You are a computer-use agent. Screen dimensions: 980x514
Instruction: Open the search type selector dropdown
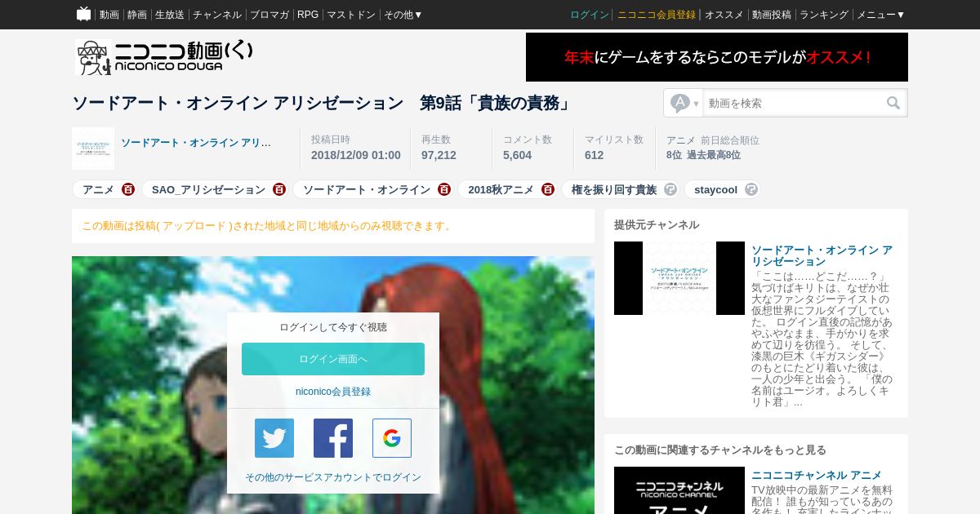tap(684, 103)
